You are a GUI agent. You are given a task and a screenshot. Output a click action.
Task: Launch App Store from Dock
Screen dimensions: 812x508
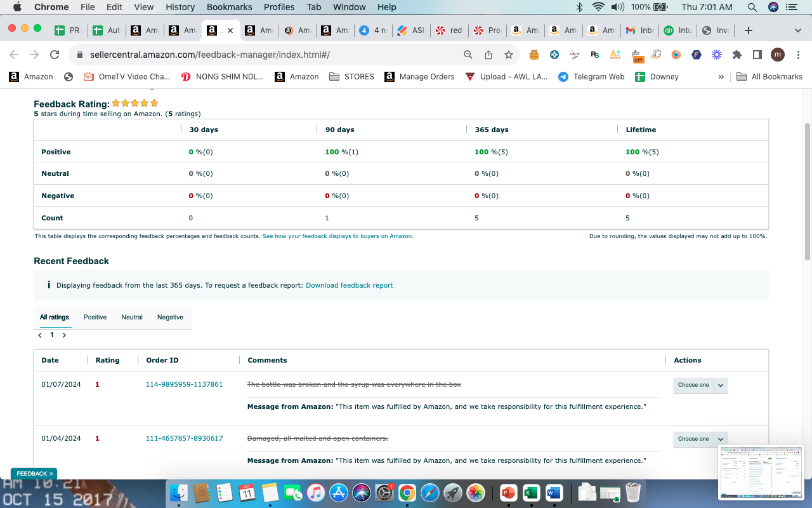[x=339, y=492]
